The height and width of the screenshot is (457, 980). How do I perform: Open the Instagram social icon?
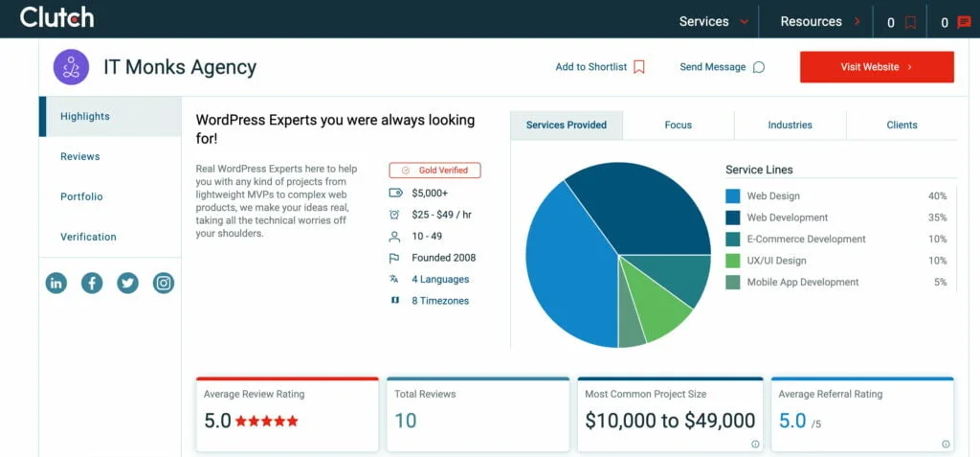click(164, 283)
